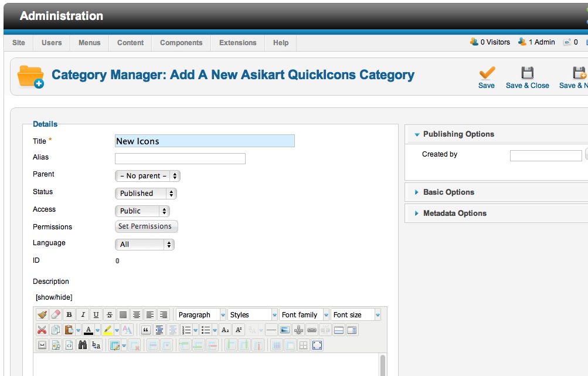Click the AA style properties icon

[127, 330]
